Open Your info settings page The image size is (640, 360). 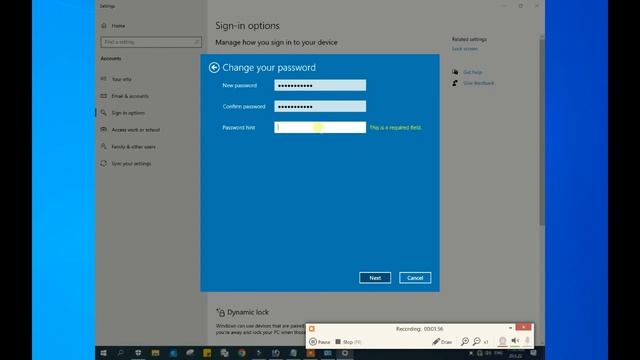click(122, 79)
